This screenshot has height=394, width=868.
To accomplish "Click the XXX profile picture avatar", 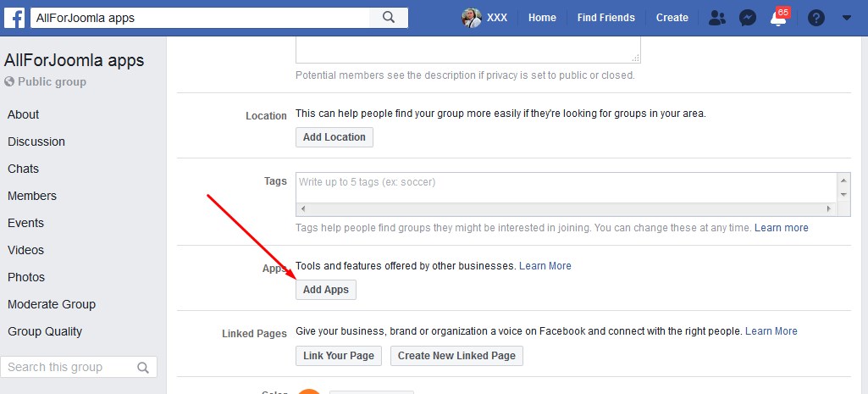I will click(471, 17).
